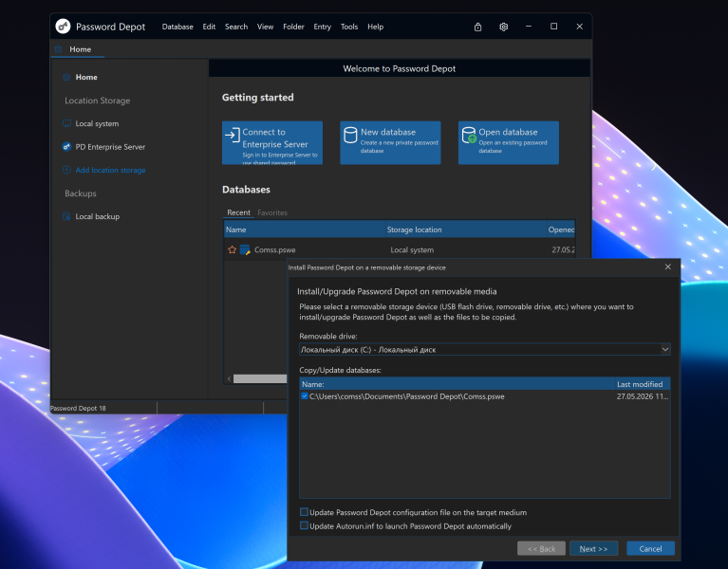
Task: Click the plus icon for Add location storage
Action: (x=66, y=170)
